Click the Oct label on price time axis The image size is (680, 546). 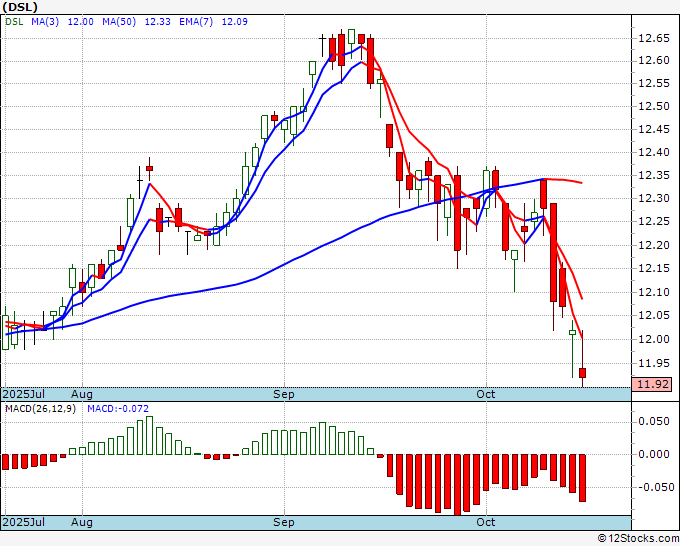[485, 394]
